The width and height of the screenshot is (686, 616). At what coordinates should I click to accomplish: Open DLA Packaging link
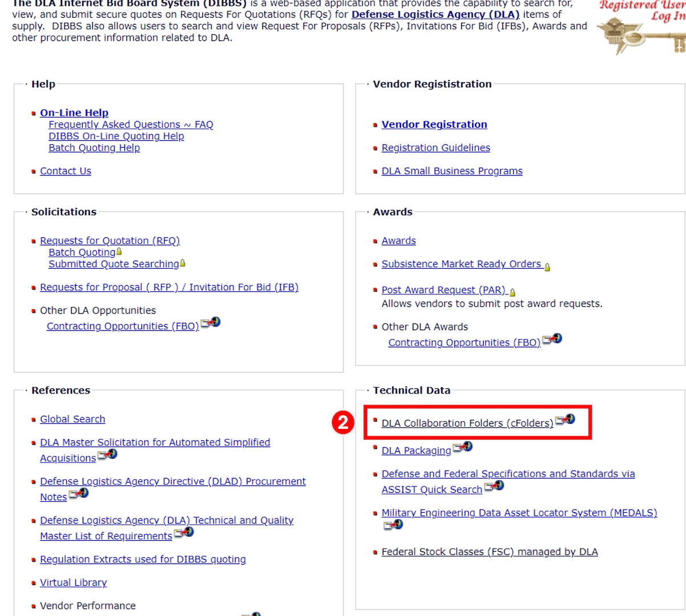(x=416, y=451)
